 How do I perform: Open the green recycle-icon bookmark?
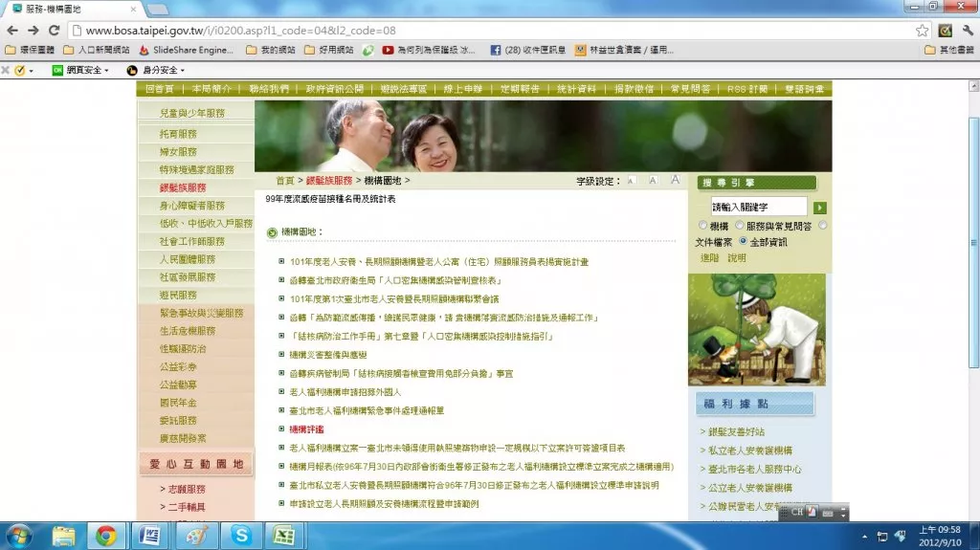pos(368,50)
